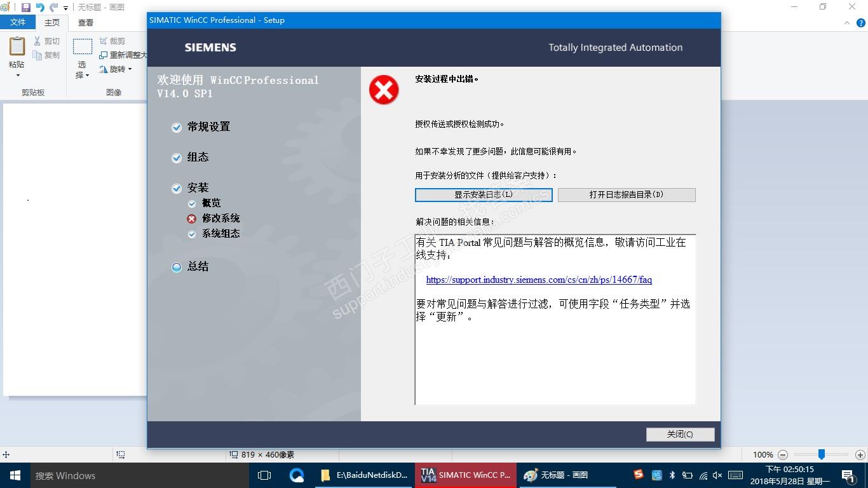Viewport: 868px width, 488px height.
Task: Click 打开日志报告目录(D) button
Action: click(x=627, y=194)
